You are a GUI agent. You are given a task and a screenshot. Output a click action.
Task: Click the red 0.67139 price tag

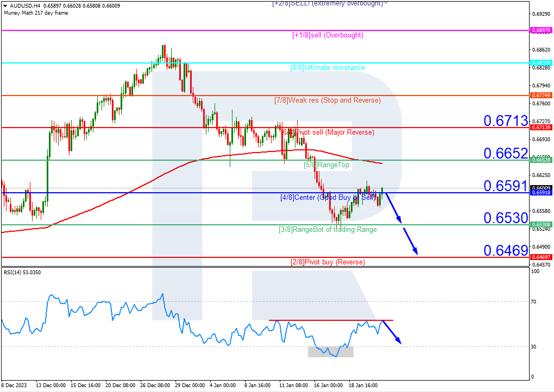541,128
